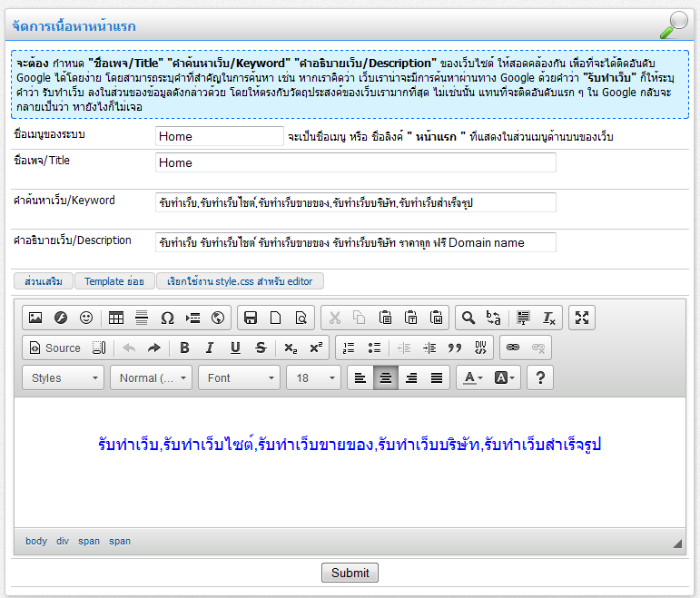Align text to the left
700x598 pixels.
point(360,378)
